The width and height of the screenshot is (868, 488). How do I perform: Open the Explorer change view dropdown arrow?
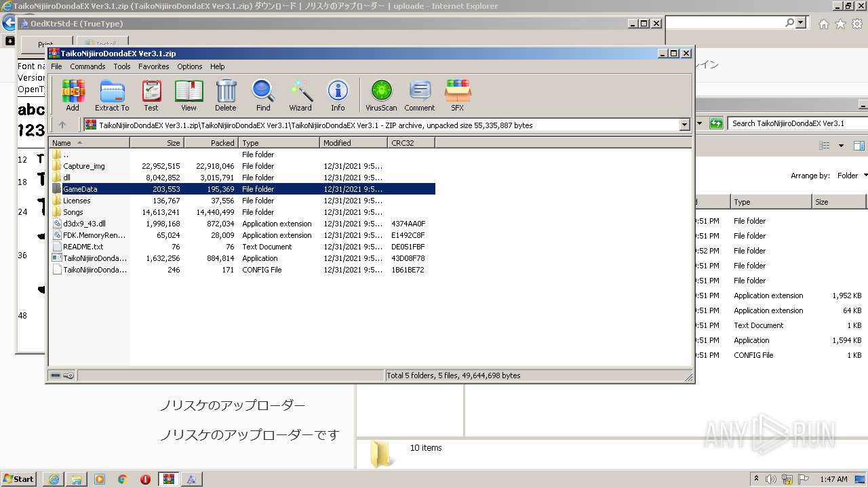pos(841,146)
